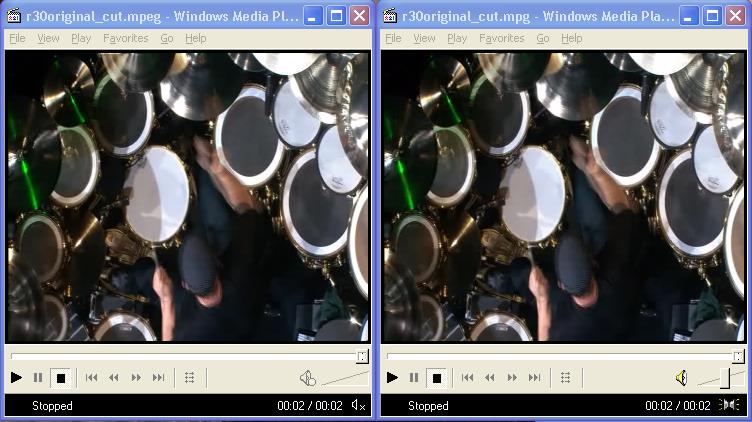Open Favorites menu in left mpeg window
Image resolution: width=752 pixels, height=422 pixels.
coord(126,38)
